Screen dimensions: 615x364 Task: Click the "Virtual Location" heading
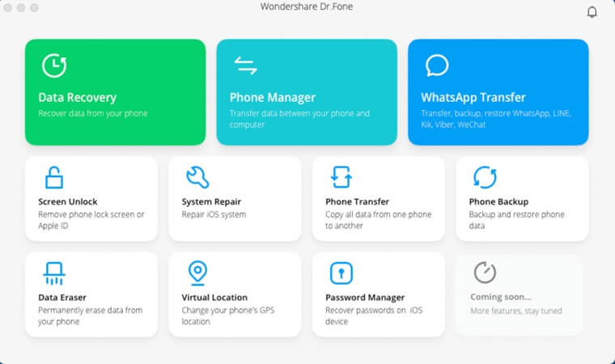tap(214, 298)
